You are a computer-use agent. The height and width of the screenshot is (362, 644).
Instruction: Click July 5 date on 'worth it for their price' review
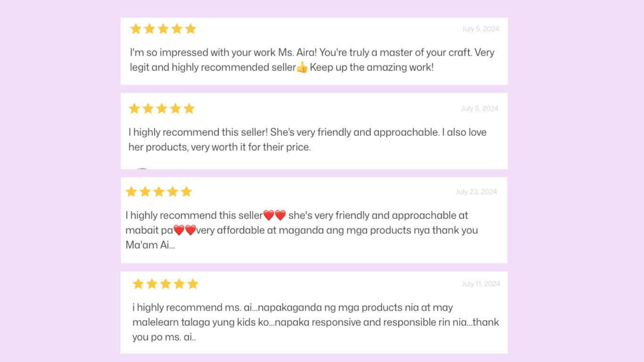tap(479, 109)
